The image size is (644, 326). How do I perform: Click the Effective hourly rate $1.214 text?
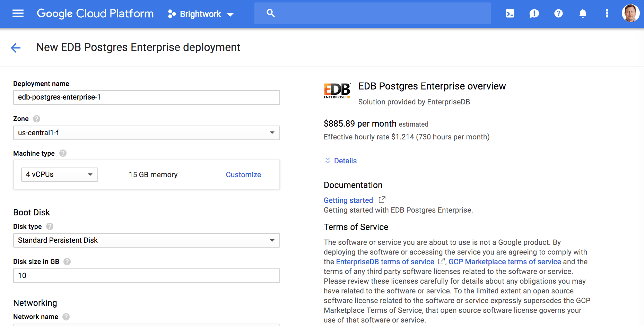point(407,137)
